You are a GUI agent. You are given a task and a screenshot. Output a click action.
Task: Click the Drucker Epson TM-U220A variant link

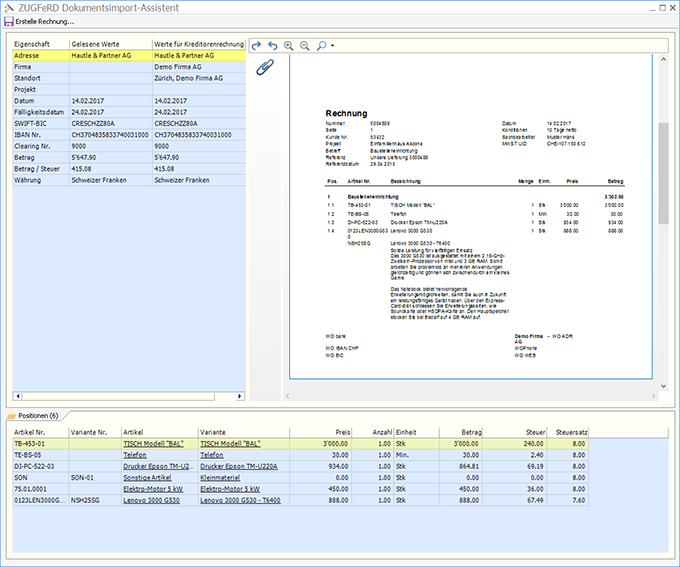238,466
